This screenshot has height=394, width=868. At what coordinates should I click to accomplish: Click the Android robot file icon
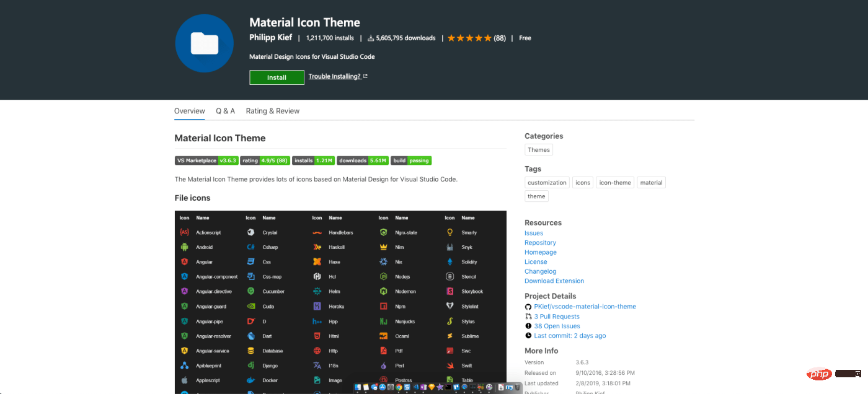[x=184, y=247]
